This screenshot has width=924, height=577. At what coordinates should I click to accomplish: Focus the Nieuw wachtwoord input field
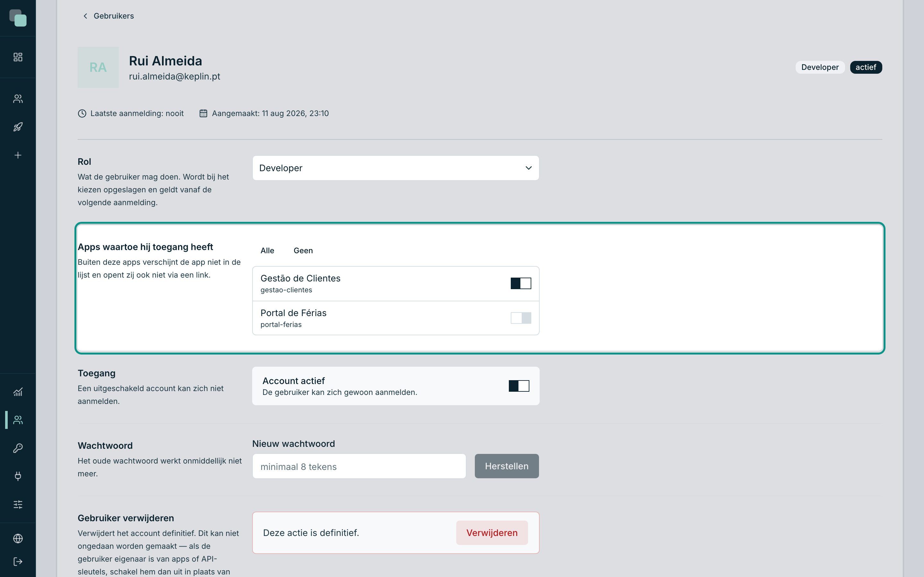[359, 466]
